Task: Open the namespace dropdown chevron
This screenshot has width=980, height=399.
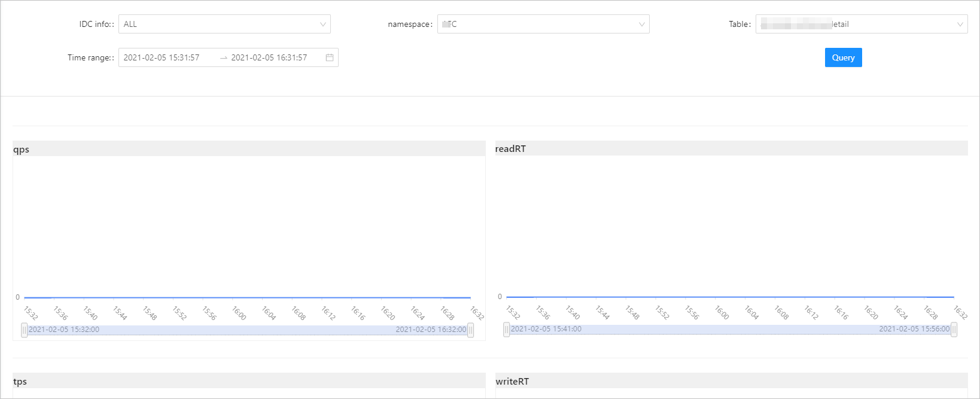Action: click(641, 25)
